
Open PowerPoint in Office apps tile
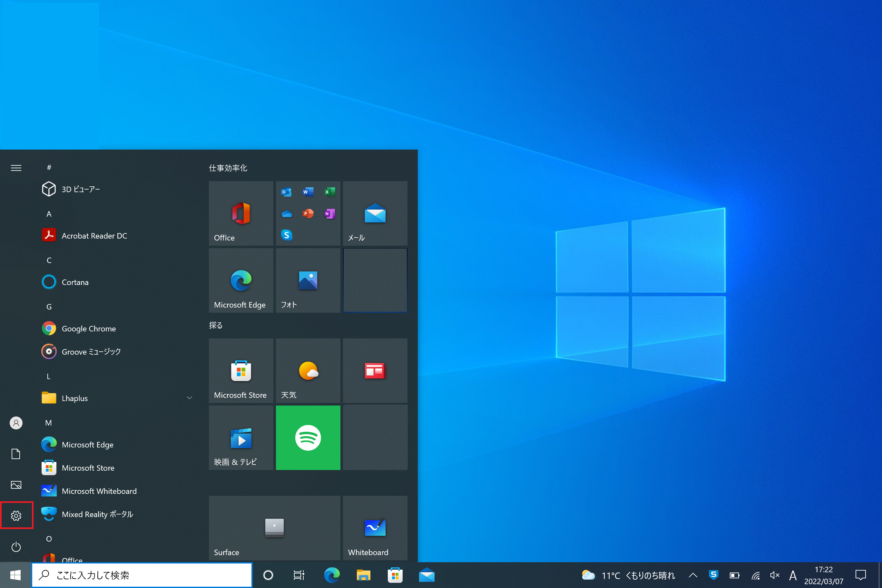click(308, 214)
